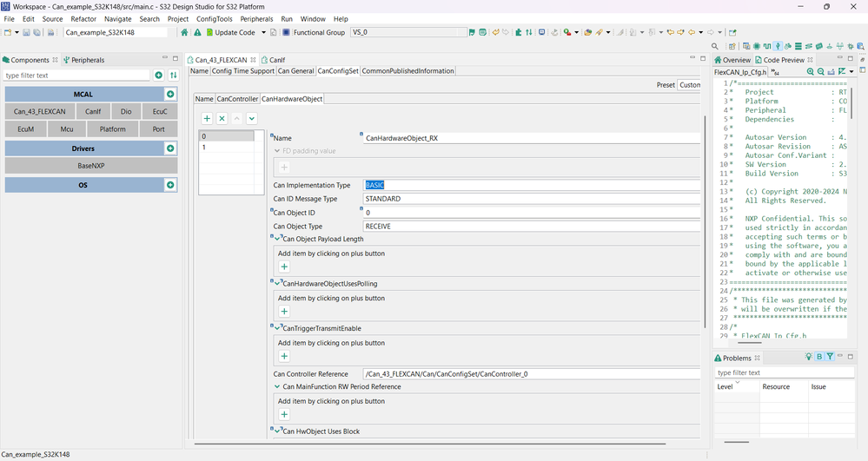Add Can Object Payload Length item with plus
The width and height of the screenshot is (868, 461).
(284, 267)
